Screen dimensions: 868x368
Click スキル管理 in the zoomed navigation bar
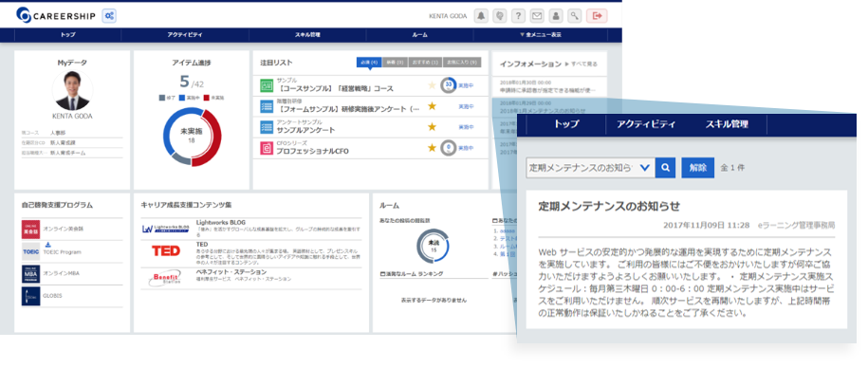727,124
